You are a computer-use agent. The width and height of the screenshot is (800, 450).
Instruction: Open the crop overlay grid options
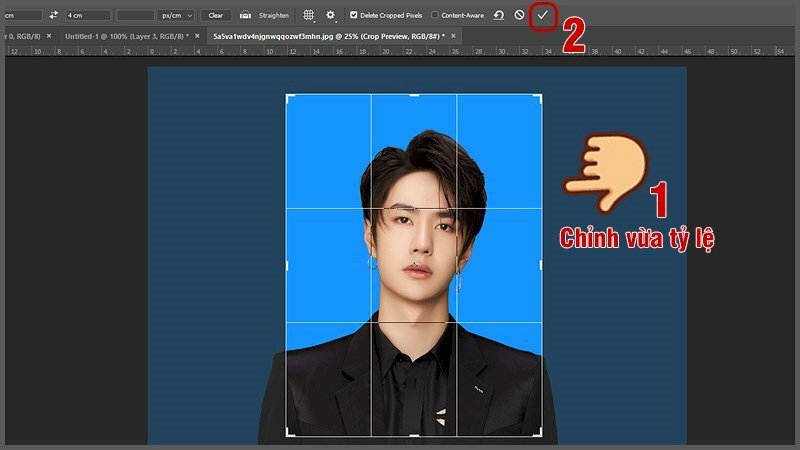point(308,15)
